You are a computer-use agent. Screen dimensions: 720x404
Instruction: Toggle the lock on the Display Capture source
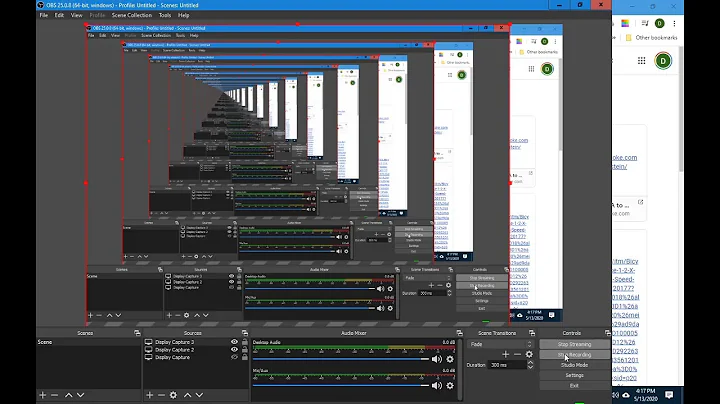(x=245, y=357)
